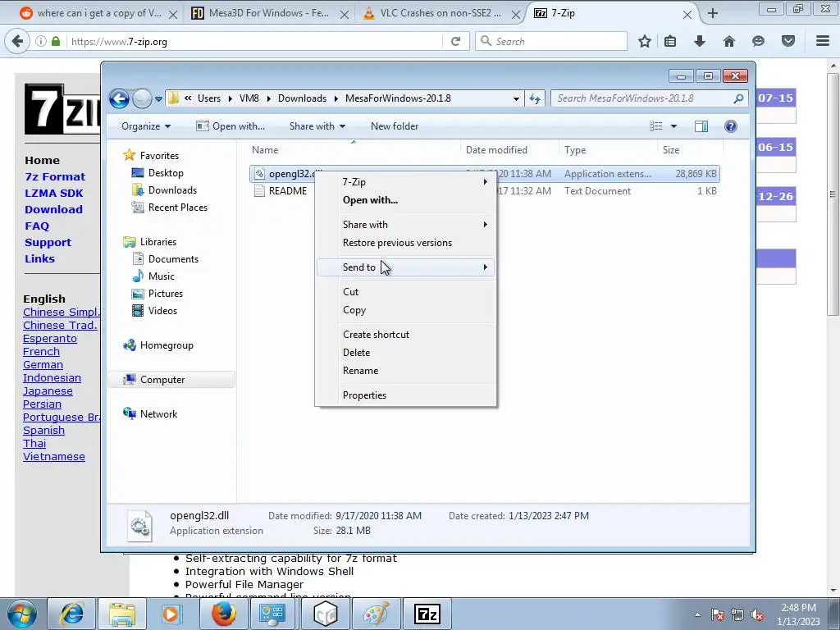Screen dimensions: 840x630
Task: Click the Download link on 7-Zip site
Action: tap(53, 209)
